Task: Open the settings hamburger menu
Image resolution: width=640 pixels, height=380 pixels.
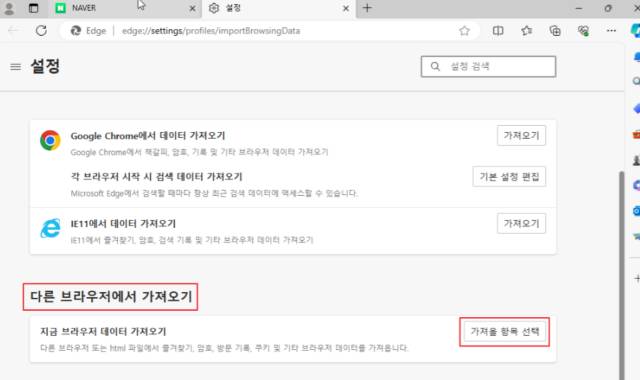Action: pos(16,67)
